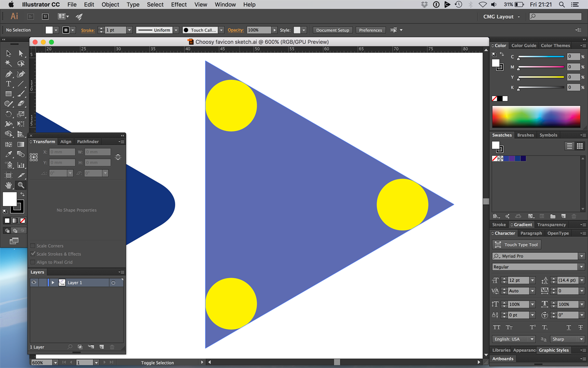Open CMG Layout workspace dropdown
588x368 pixels.
coord(501,17)
